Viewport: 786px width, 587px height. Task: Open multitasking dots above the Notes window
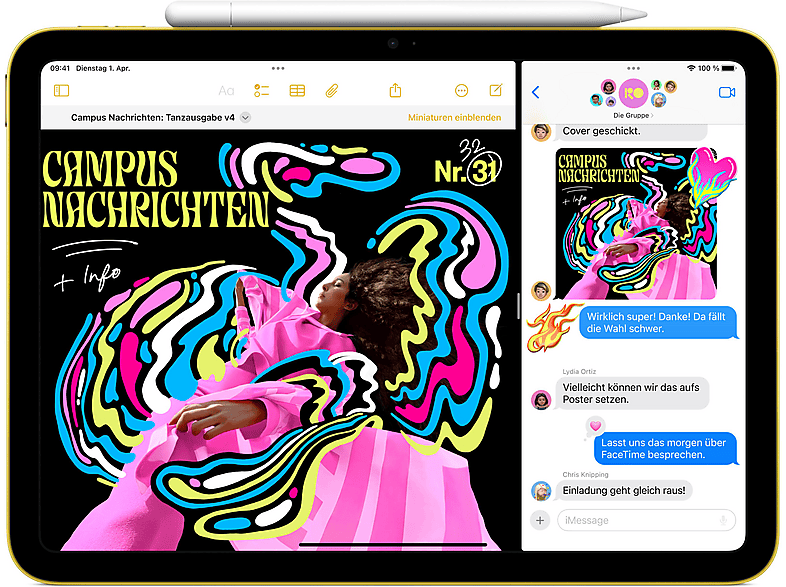click(x=281, y=68)
